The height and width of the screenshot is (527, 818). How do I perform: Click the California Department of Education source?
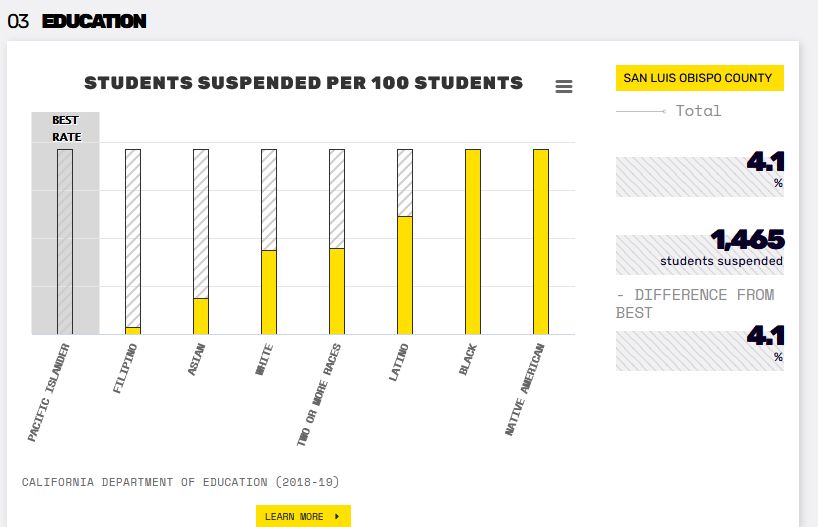click(181, 482)
